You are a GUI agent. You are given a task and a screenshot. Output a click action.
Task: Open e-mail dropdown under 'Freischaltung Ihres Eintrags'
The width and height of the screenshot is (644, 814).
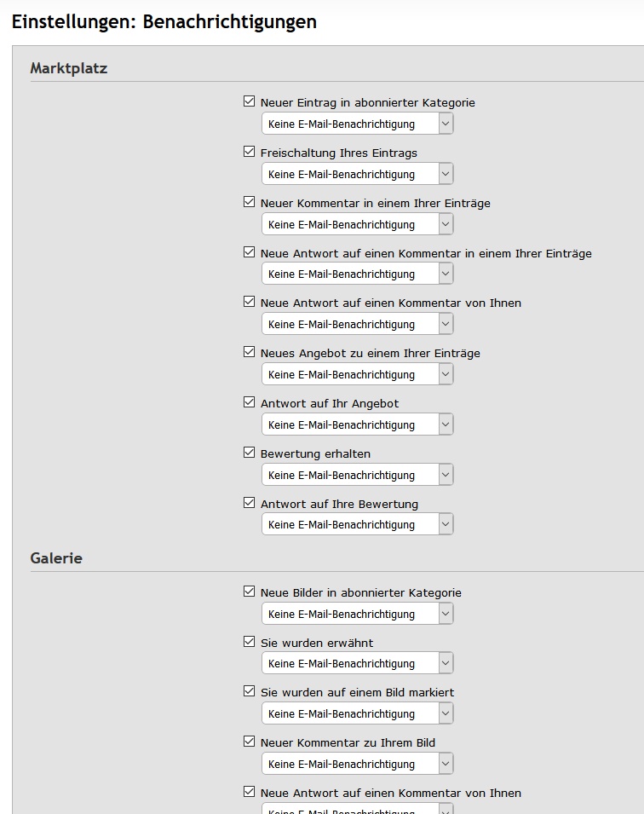[x=357, y=174]
